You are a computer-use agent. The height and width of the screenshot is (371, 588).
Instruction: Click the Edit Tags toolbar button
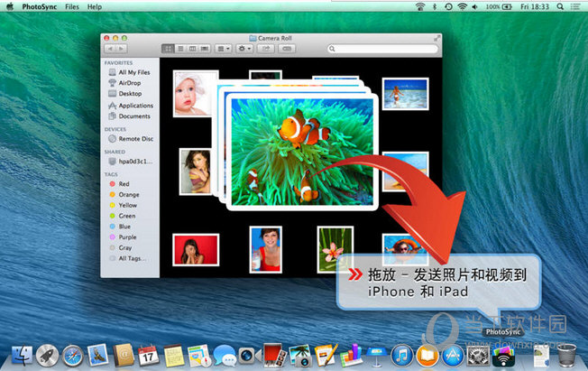pos(287,49)
